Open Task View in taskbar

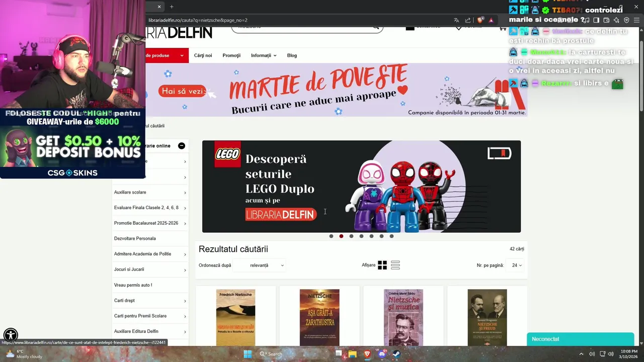click(x=339, y=354)
